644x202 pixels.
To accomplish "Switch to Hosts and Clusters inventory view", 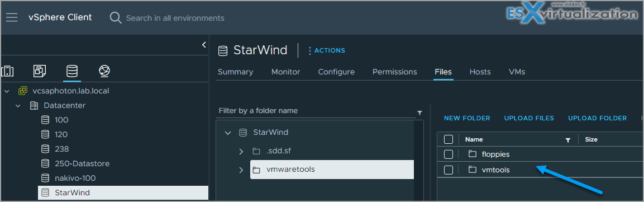I will coord(7,71).
